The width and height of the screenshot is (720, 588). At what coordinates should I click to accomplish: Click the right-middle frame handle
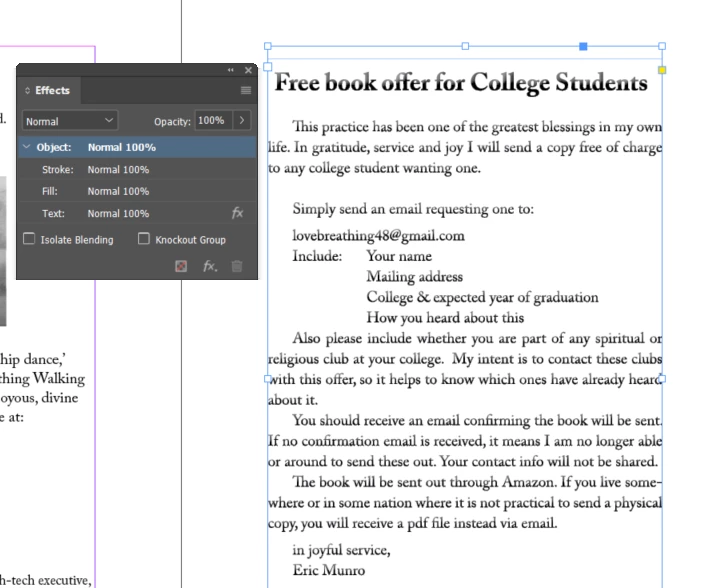pyautogui.click(x=662, y=379)
